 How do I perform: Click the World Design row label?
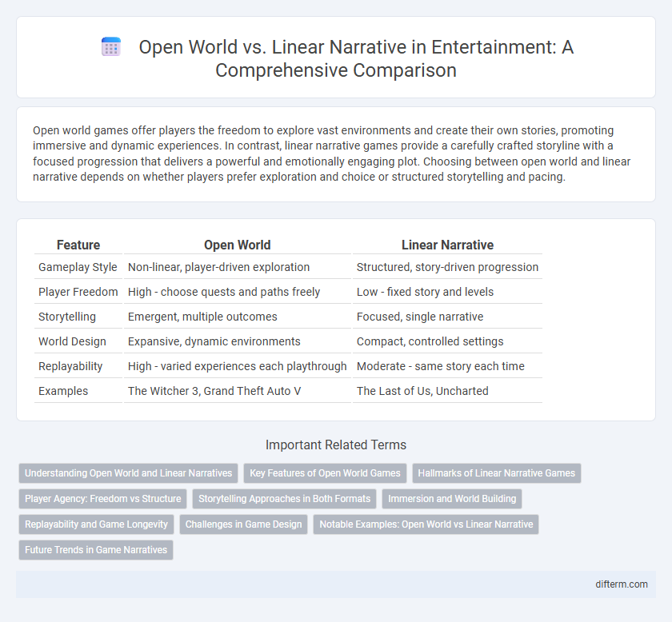click(x=72, y=341)
